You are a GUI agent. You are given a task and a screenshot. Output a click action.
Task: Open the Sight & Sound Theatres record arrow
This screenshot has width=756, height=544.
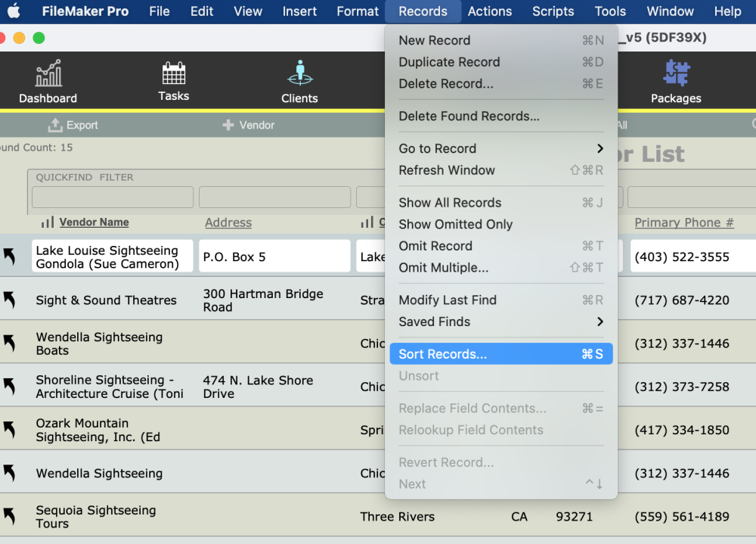pos(9,300)
